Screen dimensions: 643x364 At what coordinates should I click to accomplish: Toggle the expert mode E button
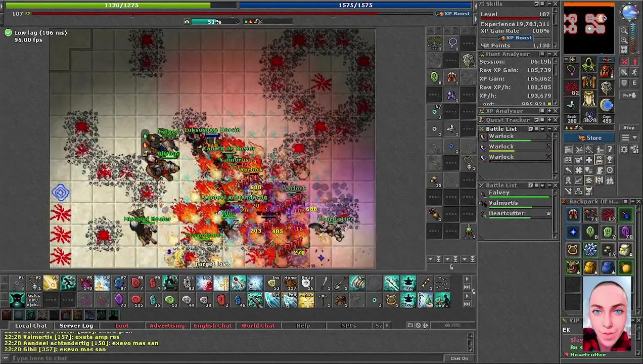(634, 82)
